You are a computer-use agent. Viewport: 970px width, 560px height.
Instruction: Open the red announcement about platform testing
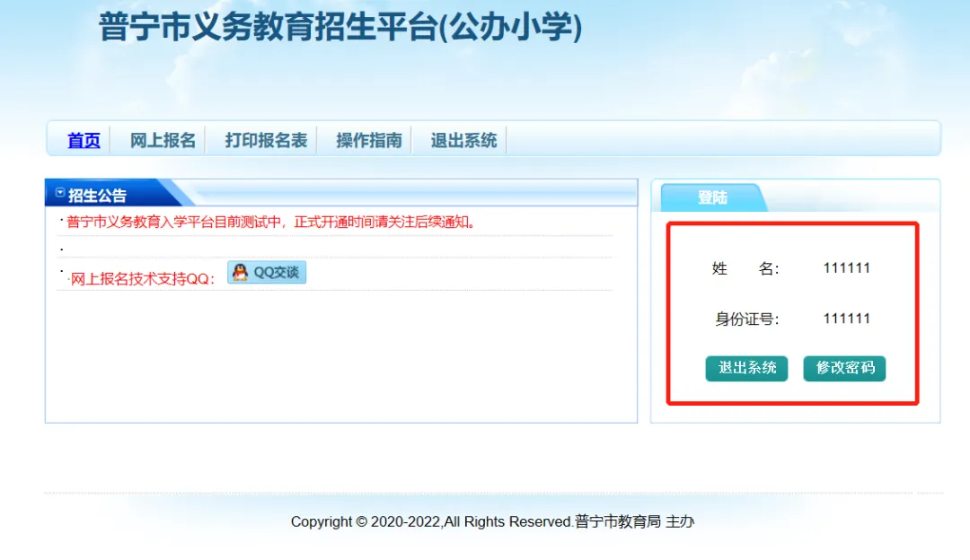(x=271, y=222)
